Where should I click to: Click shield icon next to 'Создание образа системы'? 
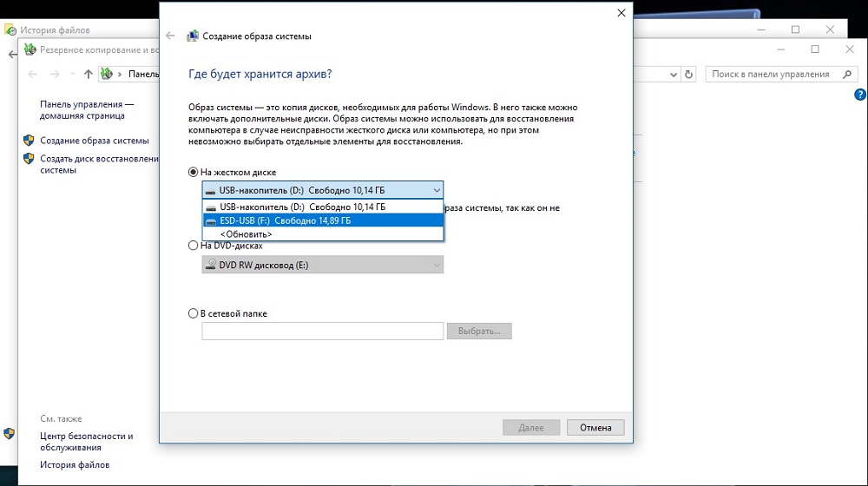click(x=29, y=141)
